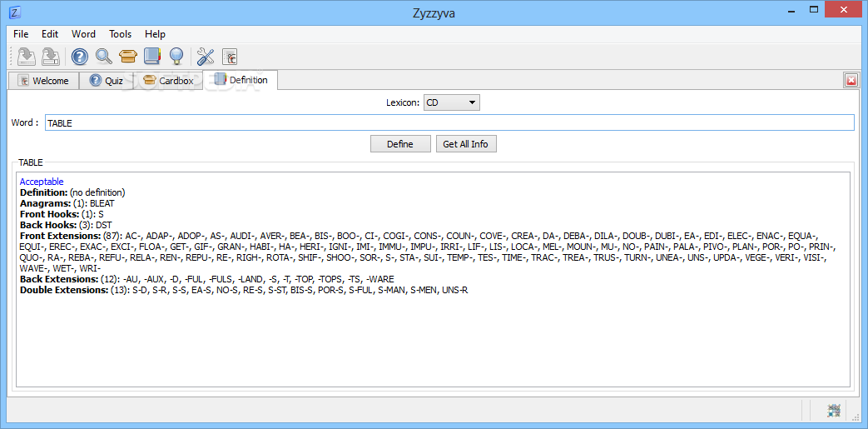Click the blue Acceptable text

(42, 182)
